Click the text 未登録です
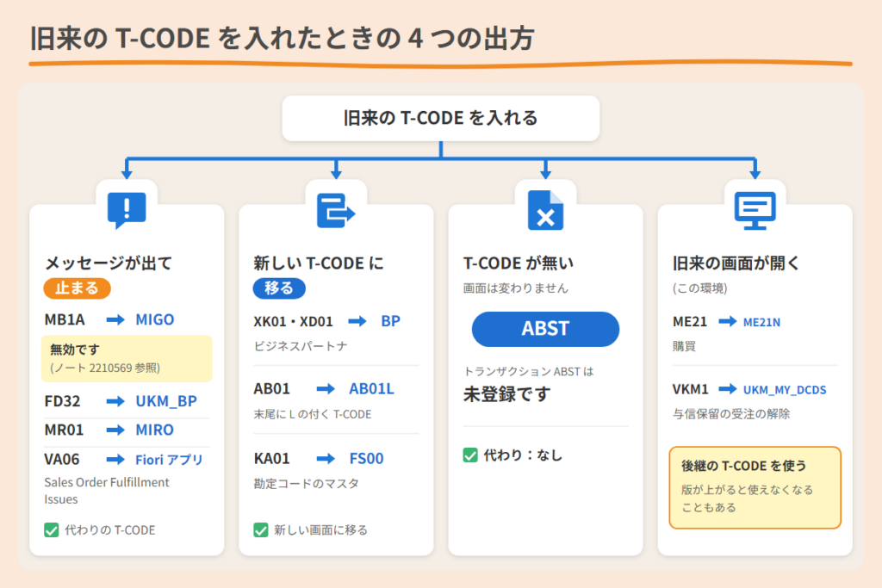Image resolution: width=882 pixels, height=588 pixels. pyautogui.click(x=506, y=394)
